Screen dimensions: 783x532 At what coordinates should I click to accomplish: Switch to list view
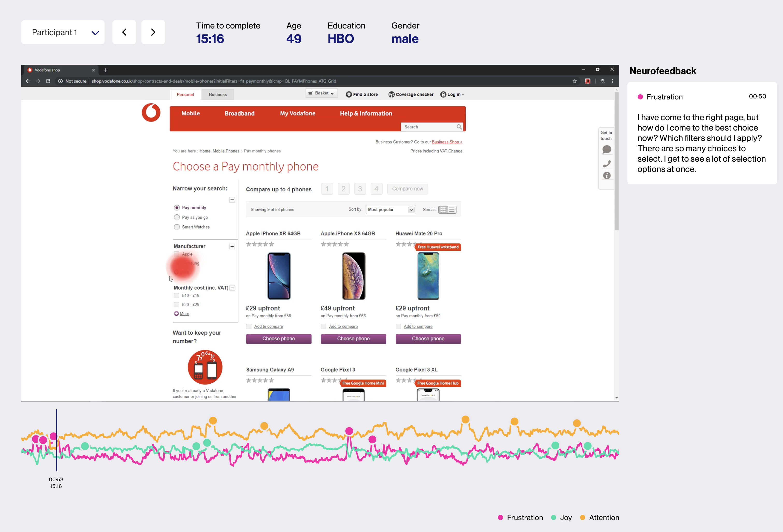coord(452,210)
